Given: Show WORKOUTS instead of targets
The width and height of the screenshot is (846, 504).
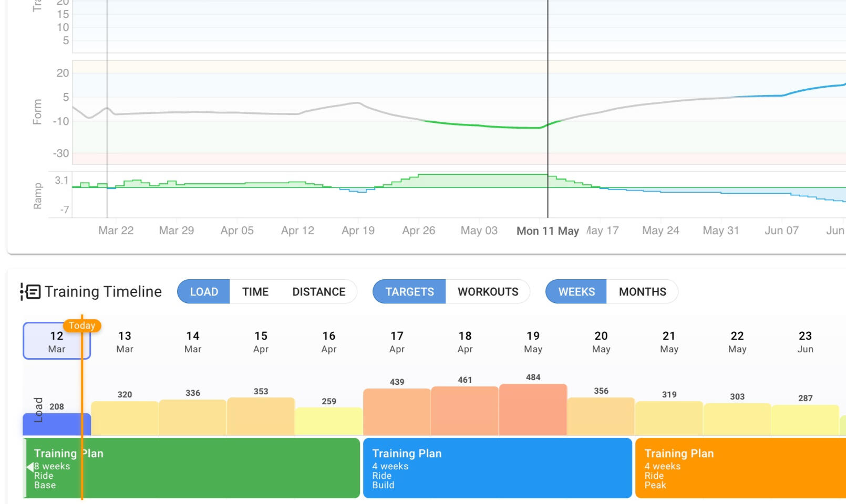Looking at the screenshot, I should tap(488, 291).
